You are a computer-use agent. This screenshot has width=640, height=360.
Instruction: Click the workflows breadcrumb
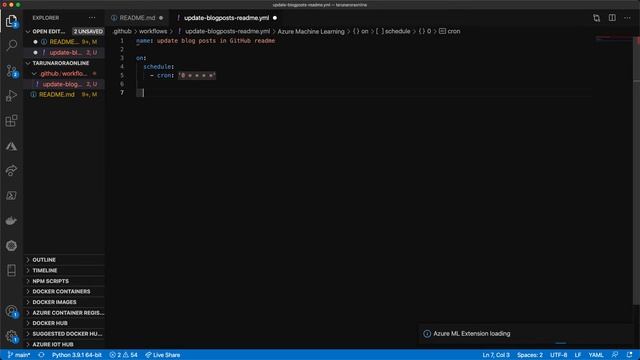pos(153,31)
